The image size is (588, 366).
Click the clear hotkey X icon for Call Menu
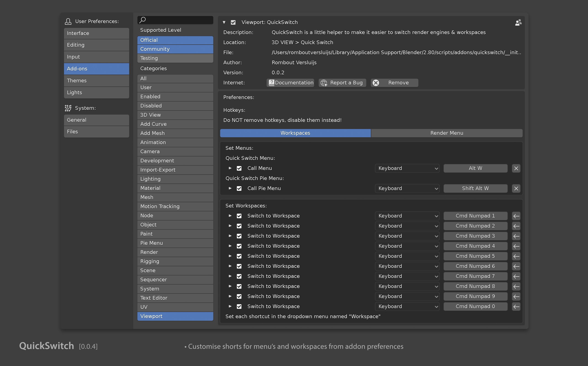516,168
